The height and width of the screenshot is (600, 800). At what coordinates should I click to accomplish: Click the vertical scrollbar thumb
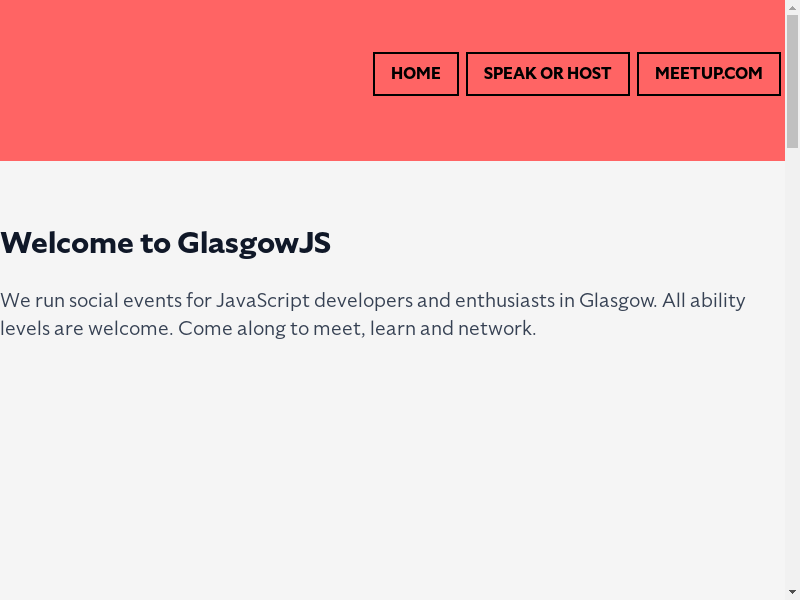(792, 80)
